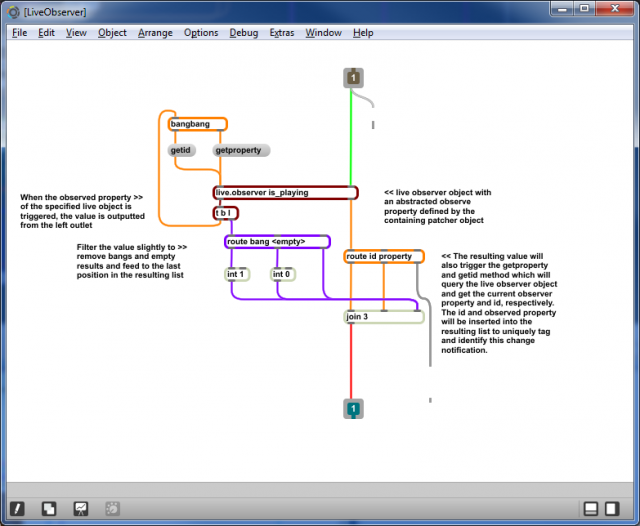Select the join 3 object
This screenshot has height=526, width=640.
pyautogui.click(x=383, y=317)
